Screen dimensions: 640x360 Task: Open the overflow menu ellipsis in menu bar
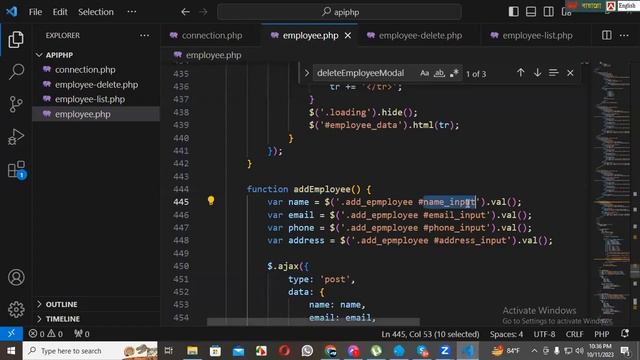coord(131,12)
